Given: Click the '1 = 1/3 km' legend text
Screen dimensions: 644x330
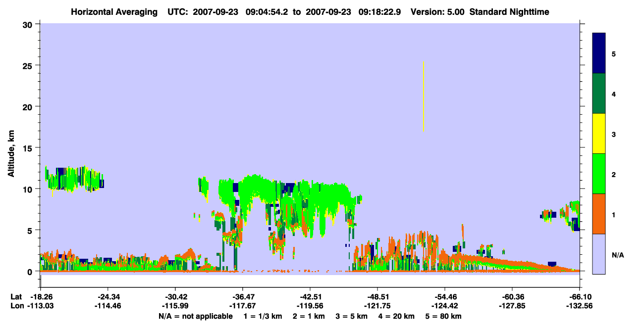Looking at the screenshot, I should point(263,316).
